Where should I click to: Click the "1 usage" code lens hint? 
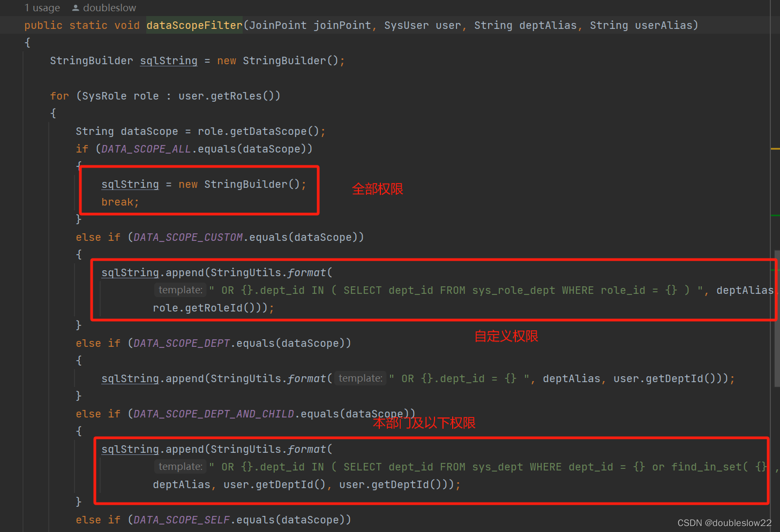(x=42, y=7)
